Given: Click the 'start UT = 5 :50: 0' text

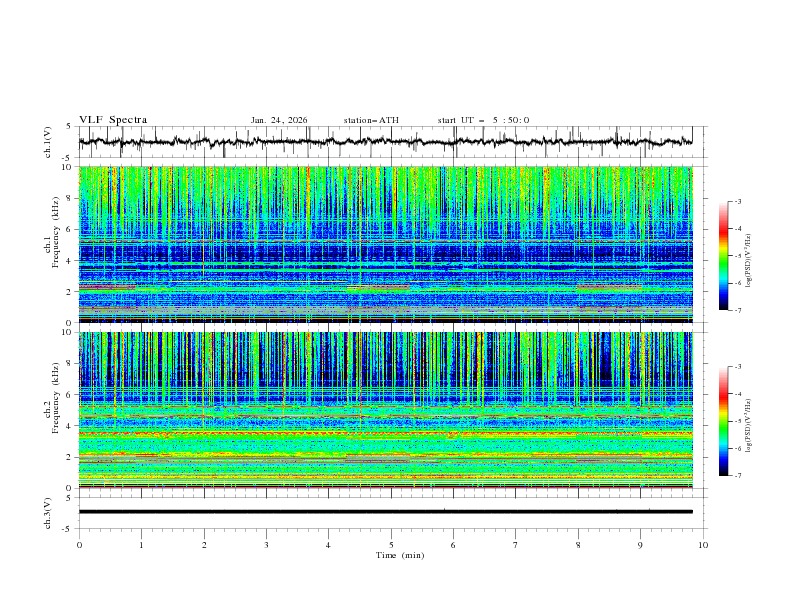Looking at the screenshot, I should (483, 120).
